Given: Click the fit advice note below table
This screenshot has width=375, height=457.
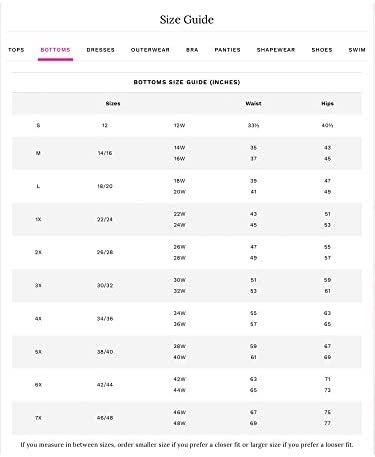Looking at the screenshot, I should 187,445.
